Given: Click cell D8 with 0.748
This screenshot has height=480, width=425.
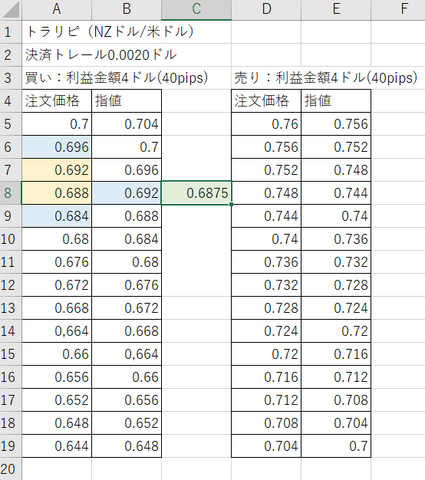Looking at the screenshot, I should point(266,193).
